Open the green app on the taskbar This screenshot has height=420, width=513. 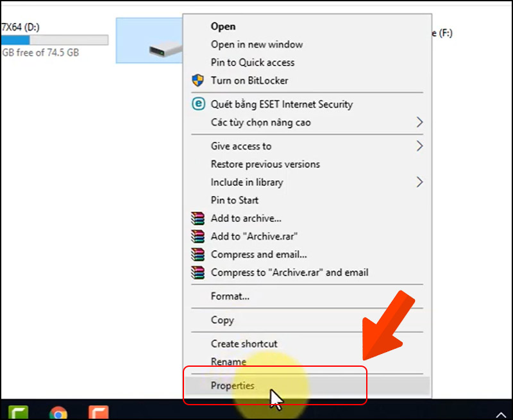pos(19,413)
